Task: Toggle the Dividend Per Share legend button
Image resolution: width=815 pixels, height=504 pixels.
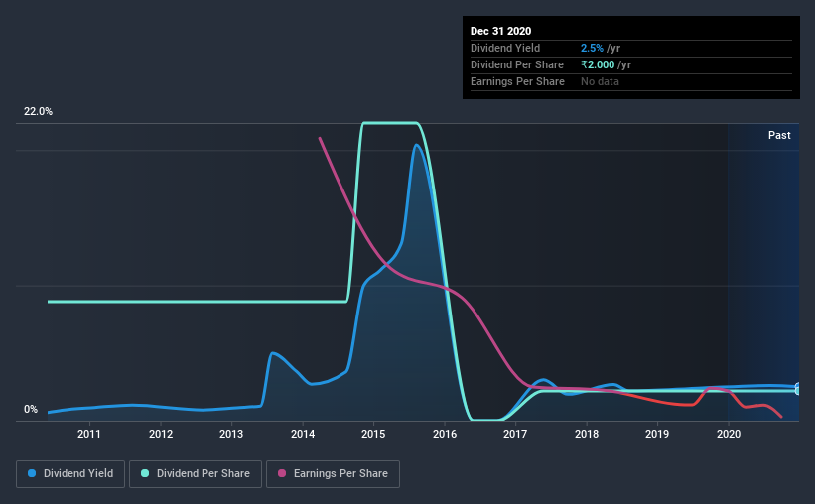Action: (x=196, y=474)
